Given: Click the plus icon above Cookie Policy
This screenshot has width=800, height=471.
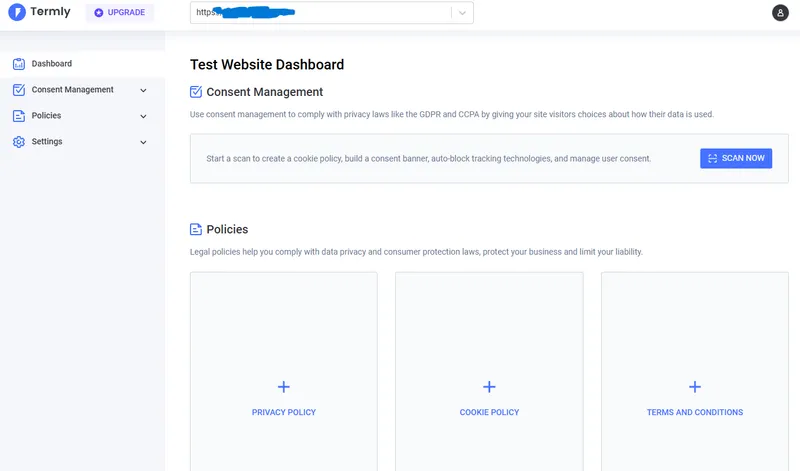Looking at the screenshot, I should click(489, 387).
